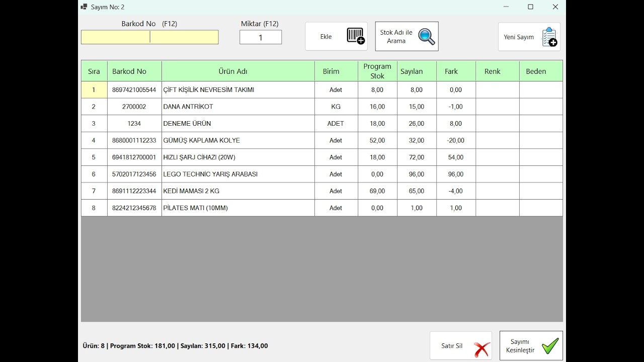Select ÇİFT KİŞİLİK NEVRESİM TAKIMI row
The image size is (644, 362).
pos(322,90)
